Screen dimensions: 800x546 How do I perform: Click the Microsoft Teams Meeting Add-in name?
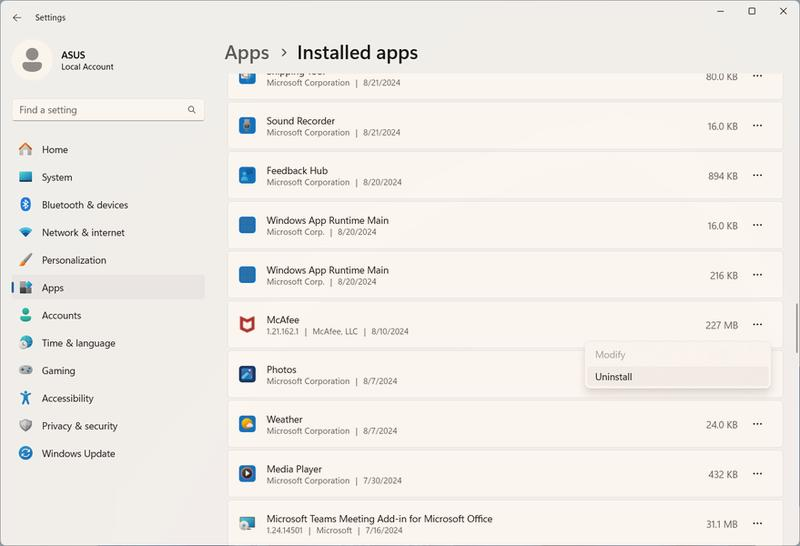click(x=379, y=519)
